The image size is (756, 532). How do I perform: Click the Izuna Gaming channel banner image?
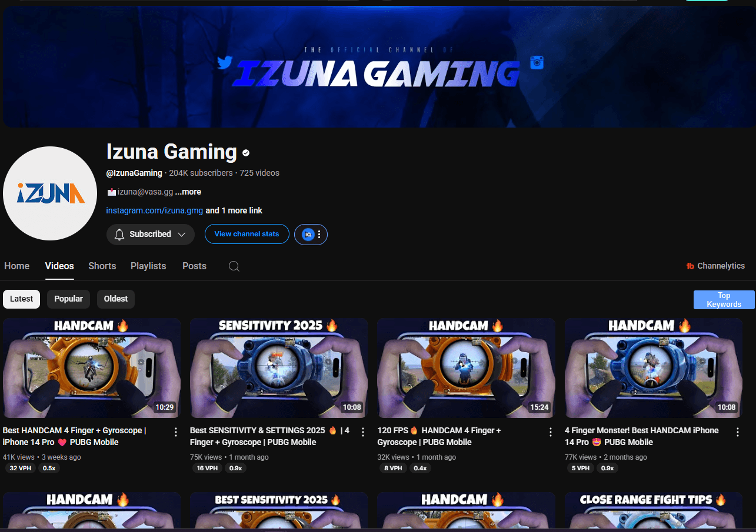click(379, 66)
